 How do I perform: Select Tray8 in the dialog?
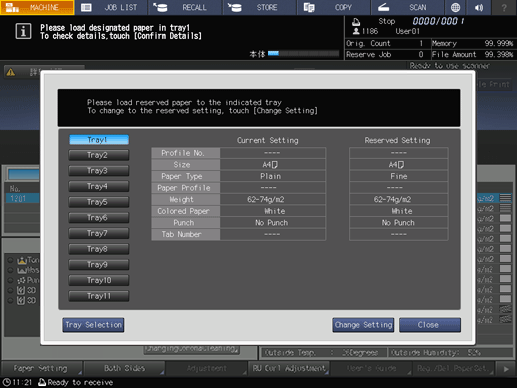click(99, 249)
